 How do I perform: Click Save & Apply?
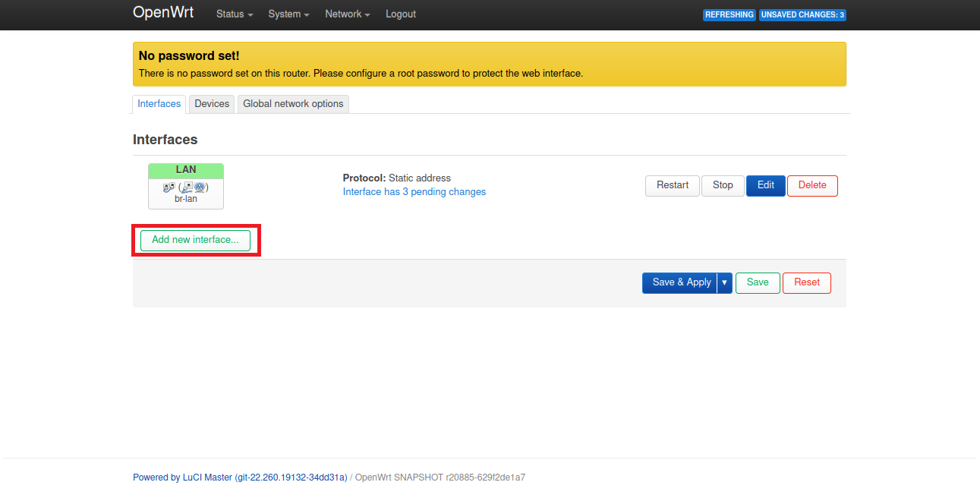(x=679, y=282)
